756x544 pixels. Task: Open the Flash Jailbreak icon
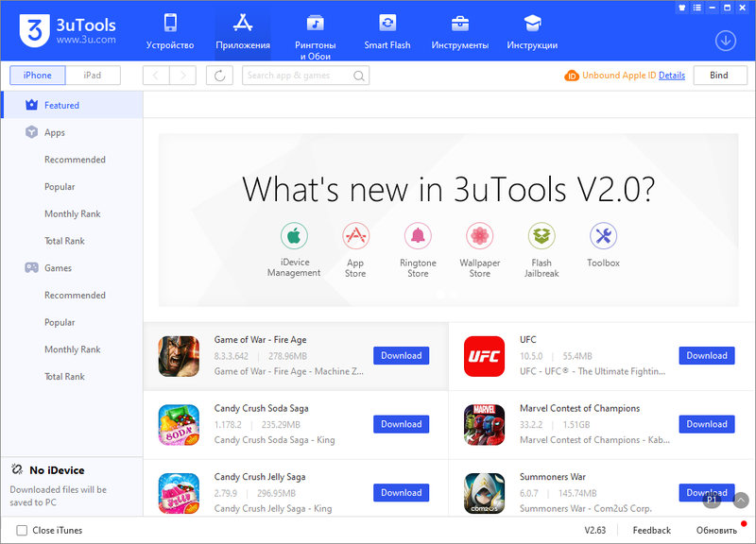coord(541,236)
